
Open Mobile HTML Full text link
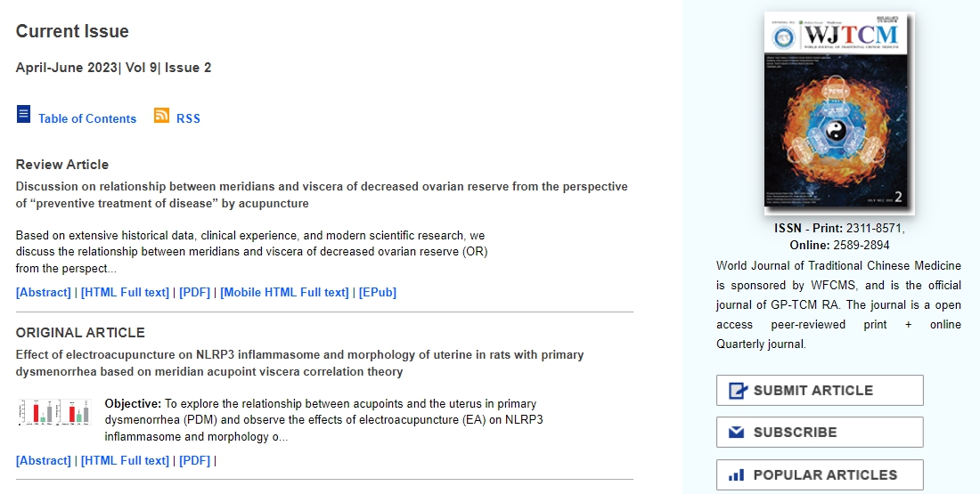[x=284, y=292]
